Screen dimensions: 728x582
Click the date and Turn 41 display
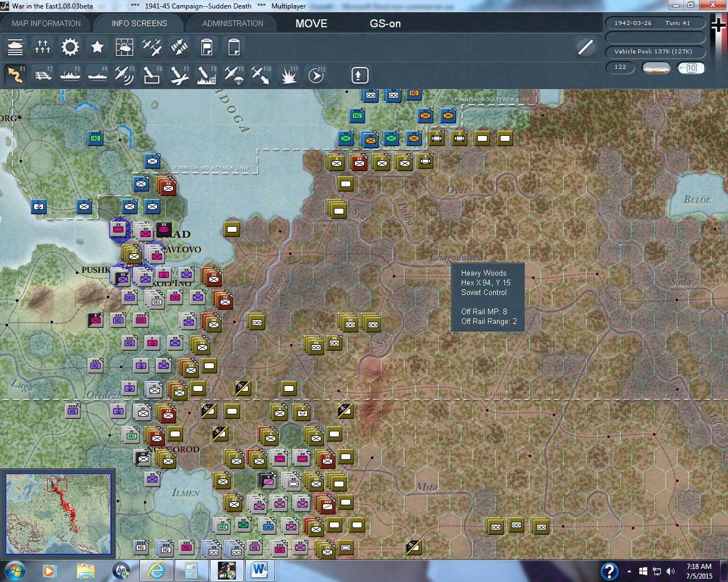point(655,23)
